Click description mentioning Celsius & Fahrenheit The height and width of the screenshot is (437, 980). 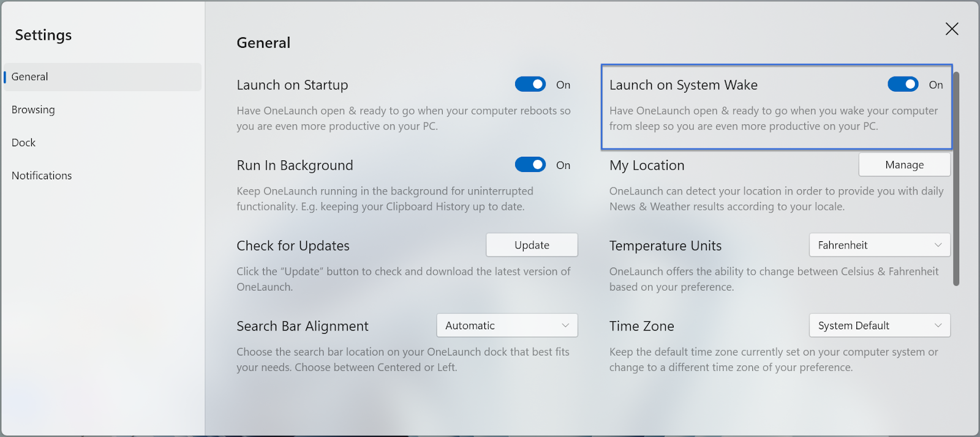(x=774, y=279)
